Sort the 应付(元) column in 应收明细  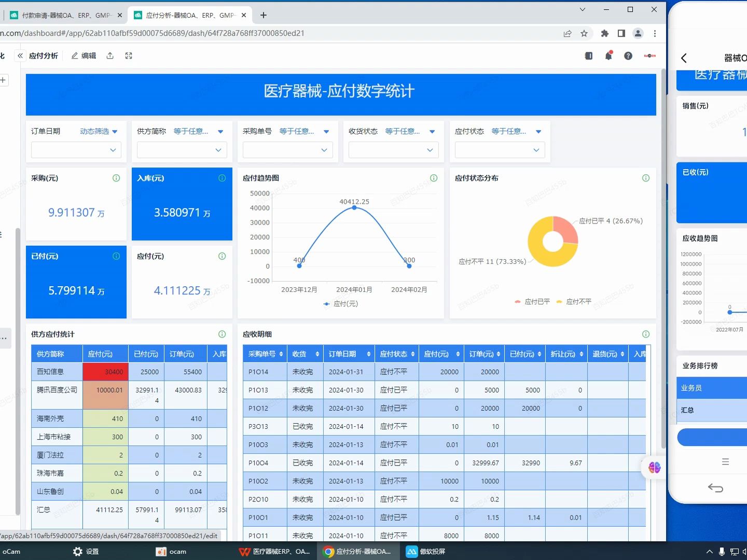[x=441, y=354]
